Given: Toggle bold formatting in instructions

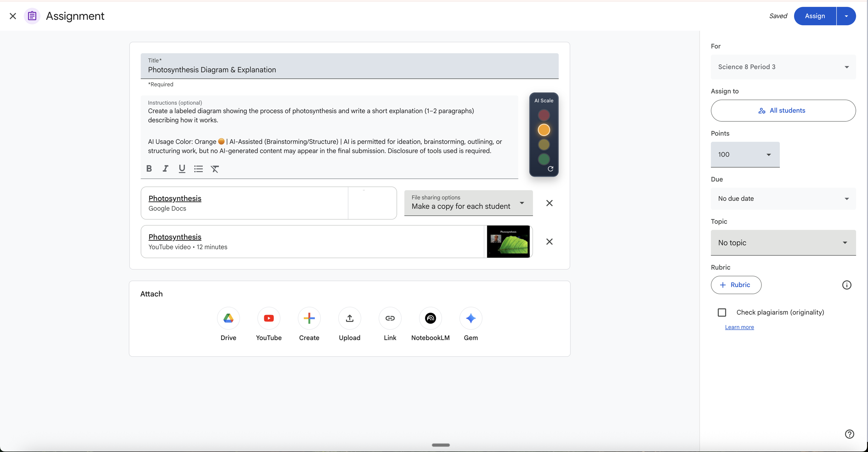Looking at the screenshot, I should (x=149, y=169).
